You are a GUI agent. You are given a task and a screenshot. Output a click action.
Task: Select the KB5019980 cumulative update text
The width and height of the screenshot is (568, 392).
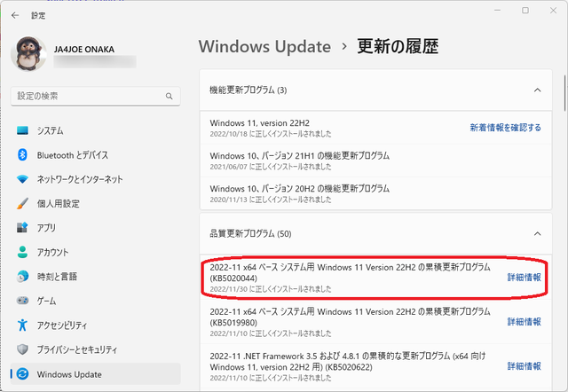350,318
